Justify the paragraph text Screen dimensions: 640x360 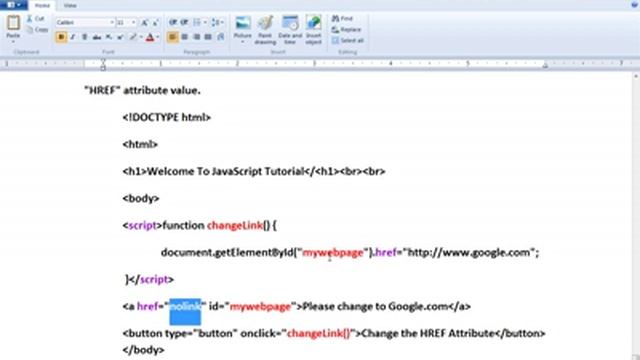coord(208,37)
